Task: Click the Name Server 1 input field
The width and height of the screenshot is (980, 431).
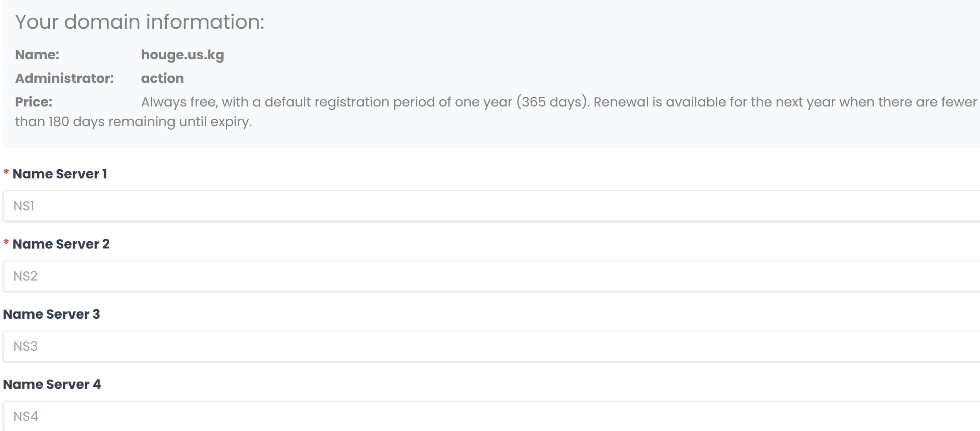Action: click(x=491, y=206)
